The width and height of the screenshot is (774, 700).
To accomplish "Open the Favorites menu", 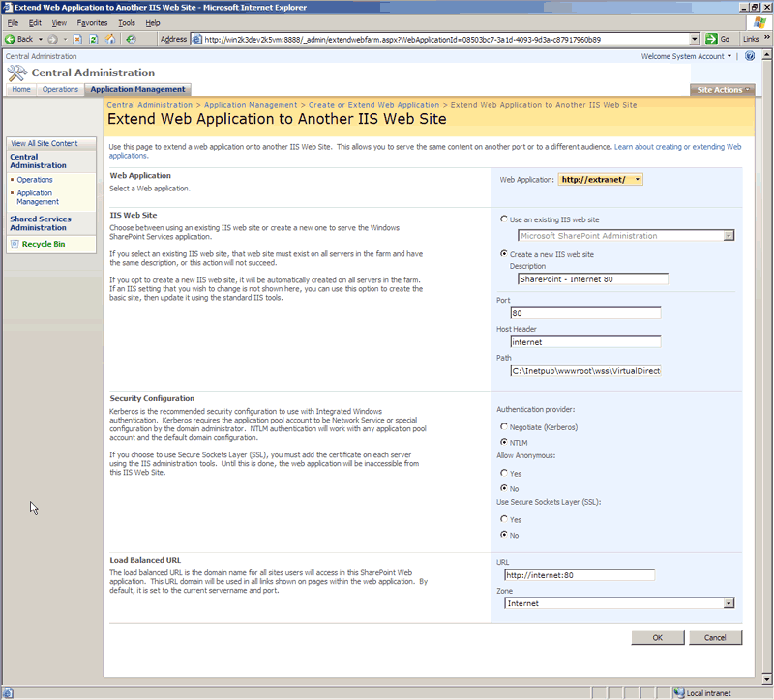I will [x=92, y=22].
